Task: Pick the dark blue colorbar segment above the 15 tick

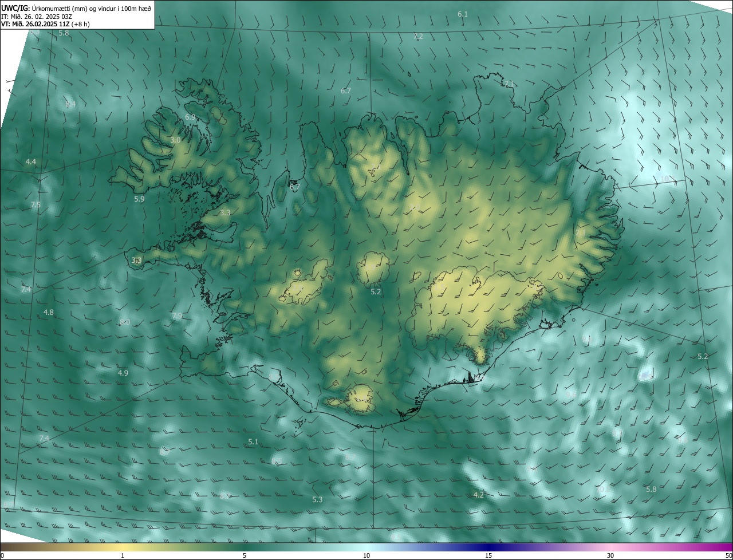Action: [488, 547]
